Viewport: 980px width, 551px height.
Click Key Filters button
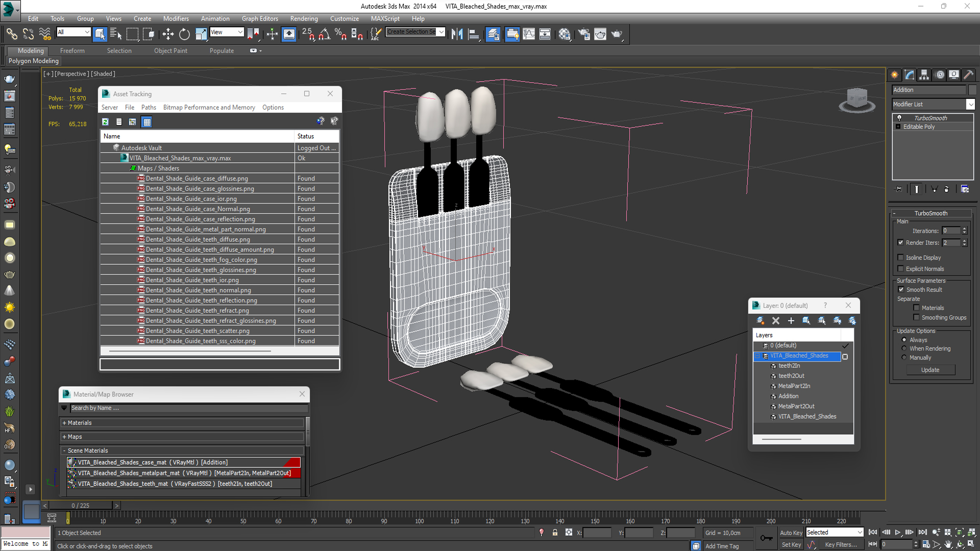coord(841,545)
